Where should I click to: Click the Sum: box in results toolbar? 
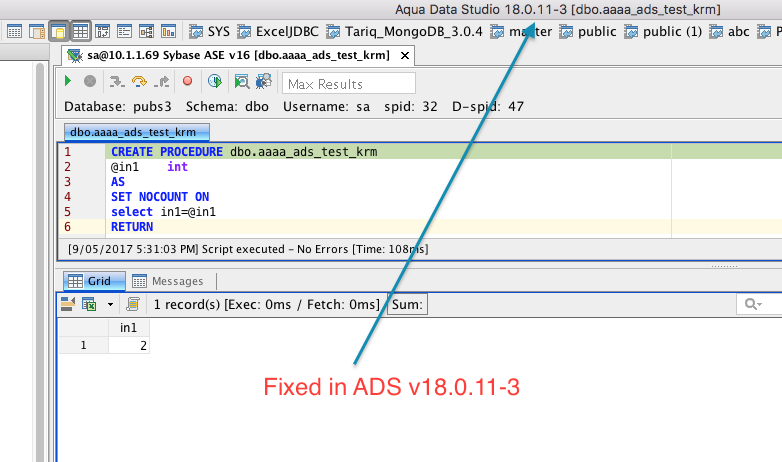click(x=407, y=304)
